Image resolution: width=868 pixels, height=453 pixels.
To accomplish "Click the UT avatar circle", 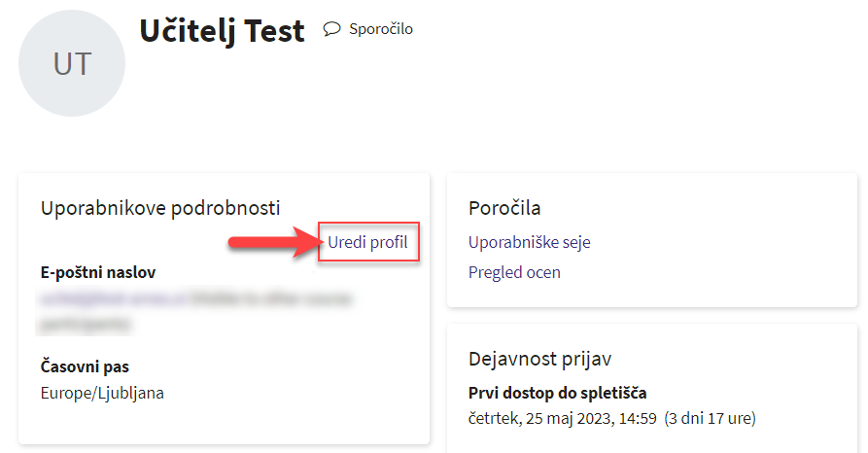I will click(73, 65).
